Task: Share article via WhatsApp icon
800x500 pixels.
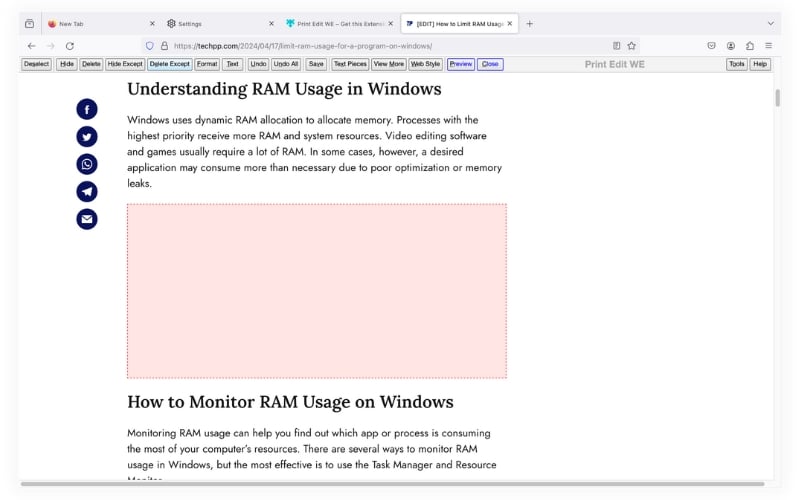Action: click(x=87, y=164)
